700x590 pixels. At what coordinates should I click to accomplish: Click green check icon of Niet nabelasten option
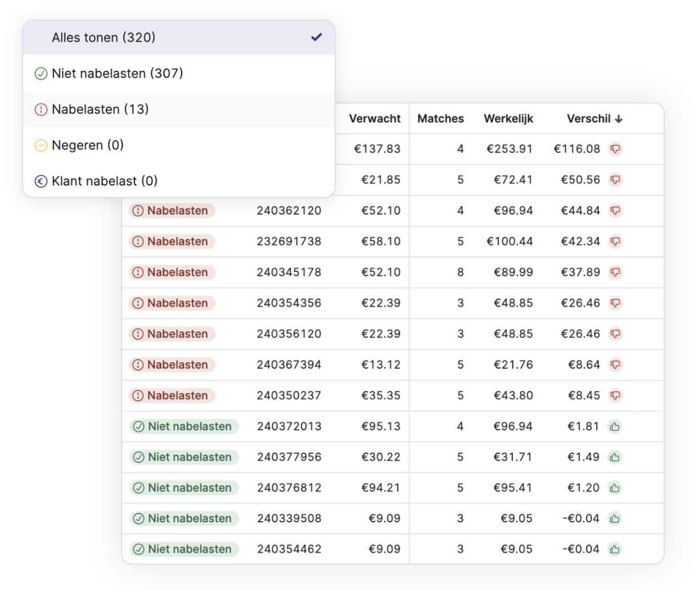(x=41, y=74)
